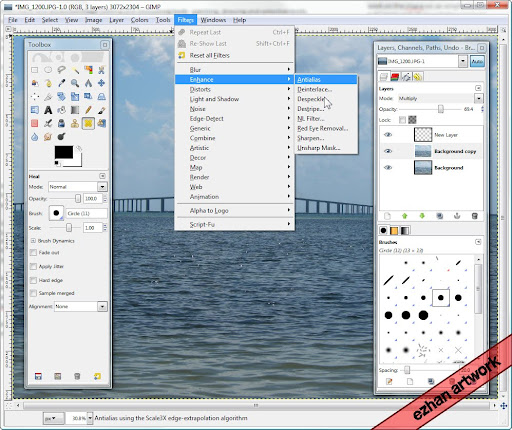Select the Paintbrush tool

point(101,110)
